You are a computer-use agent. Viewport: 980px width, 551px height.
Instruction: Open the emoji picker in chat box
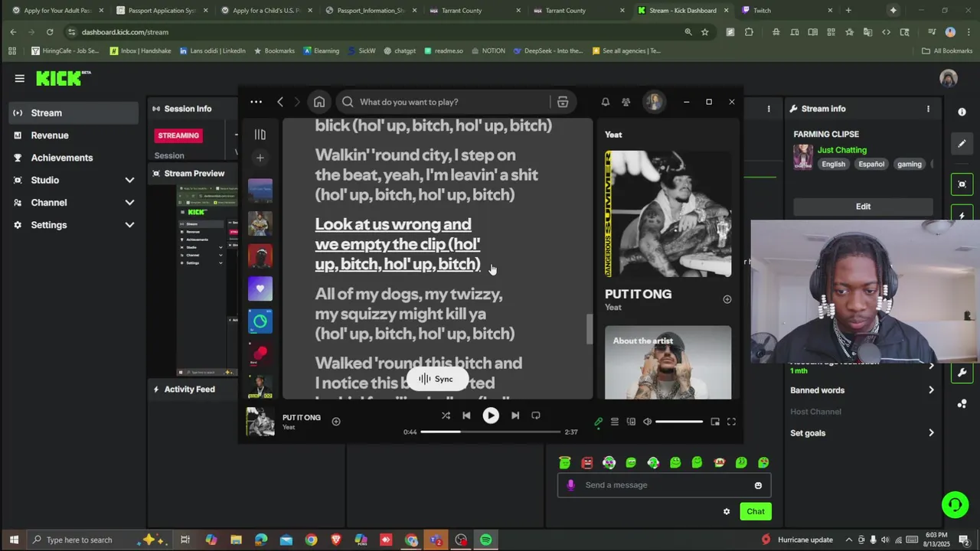(x=758, y=485)
